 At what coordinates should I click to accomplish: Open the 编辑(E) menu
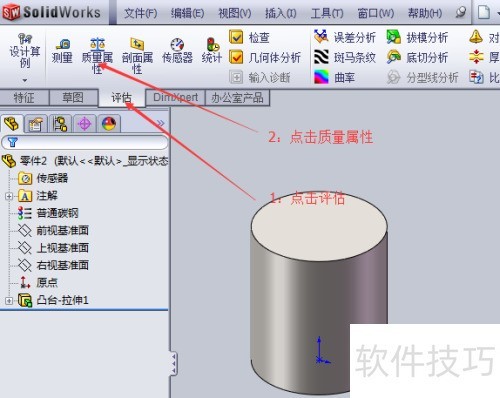(187, 13)
